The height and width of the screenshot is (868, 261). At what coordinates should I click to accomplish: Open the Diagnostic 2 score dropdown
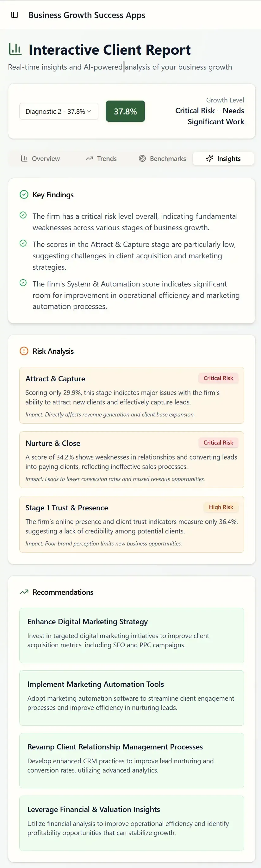(59, 111)
